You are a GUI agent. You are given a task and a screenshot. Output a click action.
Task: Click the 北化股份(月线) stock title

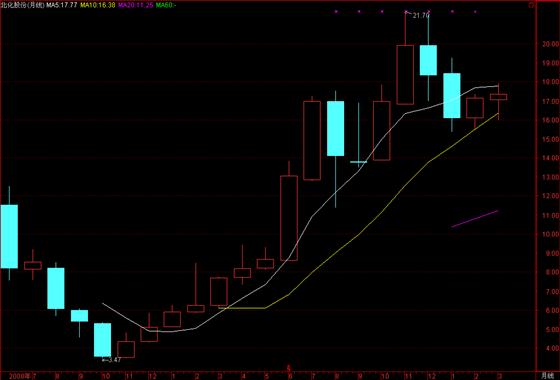22,5
